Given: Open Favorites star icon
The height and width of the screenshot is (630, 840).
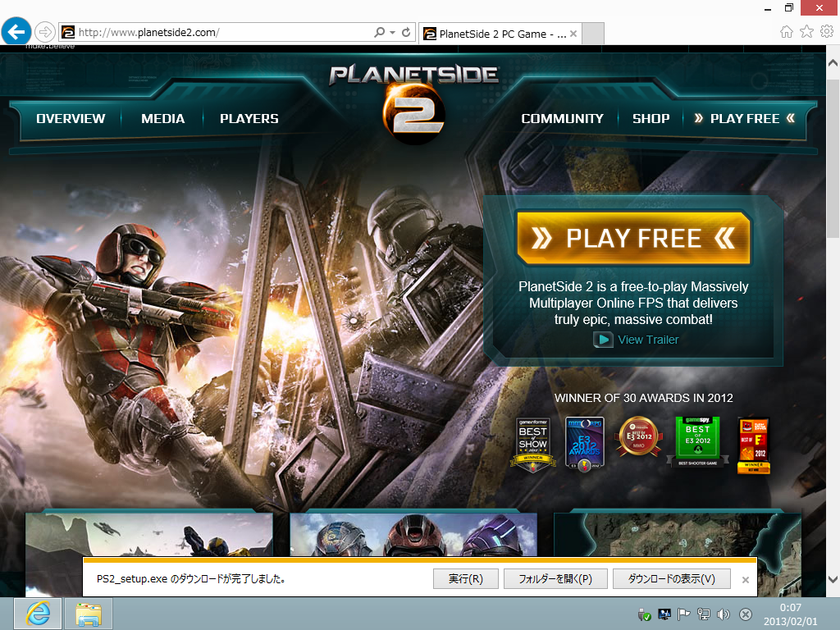Looking at the screenshot, I should [x=806, y=32].
